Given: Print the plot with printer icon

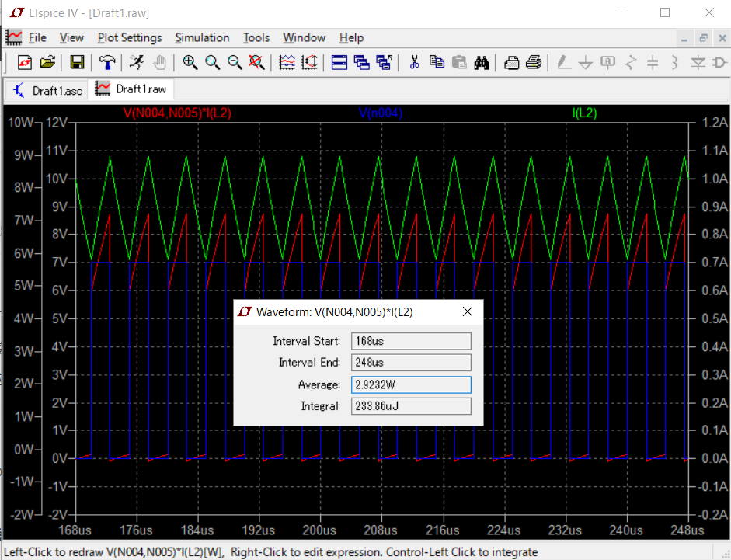Looking at the screenshot, I should coord(534,62).
